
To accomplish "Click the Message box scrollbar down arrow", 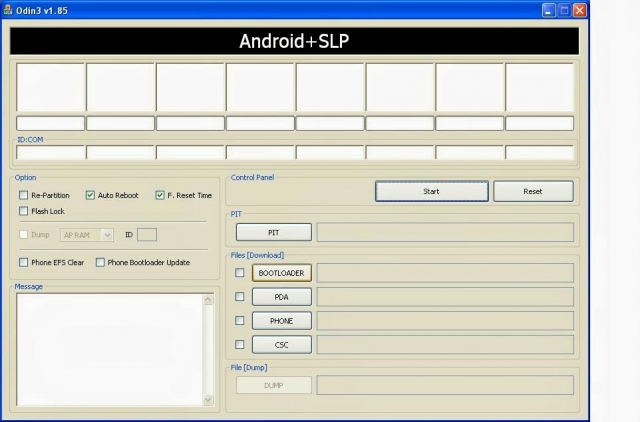I will [x=208, y=399].
